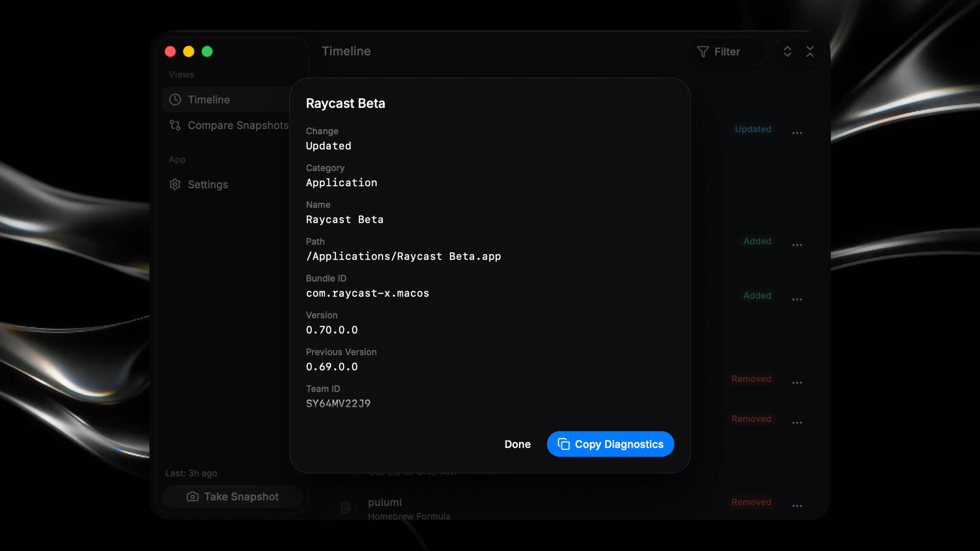The width and height of the screenshot is (980, 551).
Task: Click the Compare Snapshots branch icon
Action: (x=175, y=125)
